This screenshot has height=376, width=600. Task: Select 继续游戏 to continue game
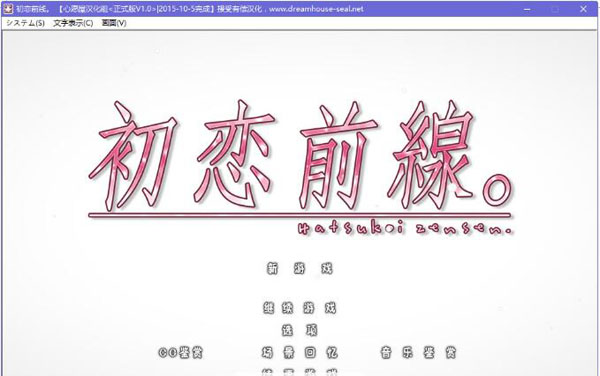(x=300, y=308)
